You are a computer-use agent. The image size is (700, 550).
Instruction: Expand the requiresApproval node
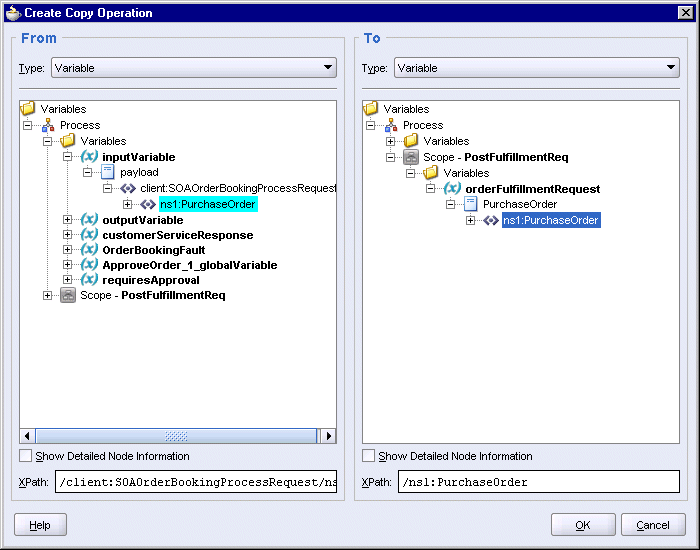(67, 280)
